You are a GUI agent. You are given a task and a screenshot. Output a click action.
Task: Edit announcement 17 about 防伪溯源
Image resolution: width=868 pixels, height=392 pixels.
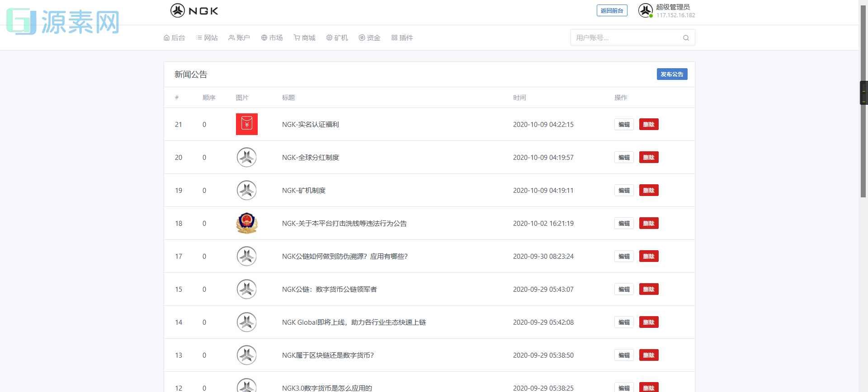coord(624,256)
